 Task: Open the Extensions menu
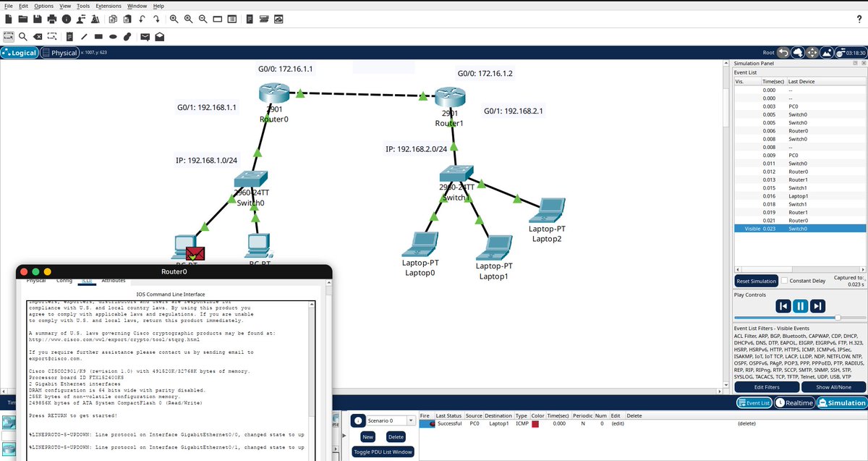pyautogui.click(x=109, y=6)
